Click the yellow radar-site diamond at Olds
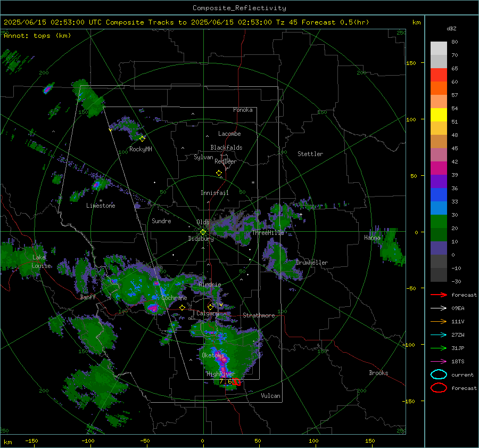Viewport: 479px width, 448px height. (203, 232)
